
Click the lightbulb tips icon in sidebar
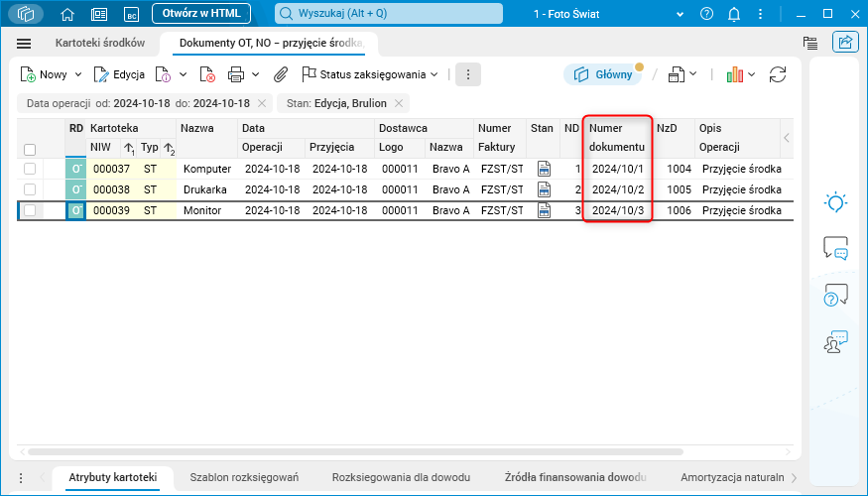pos(835,202)
